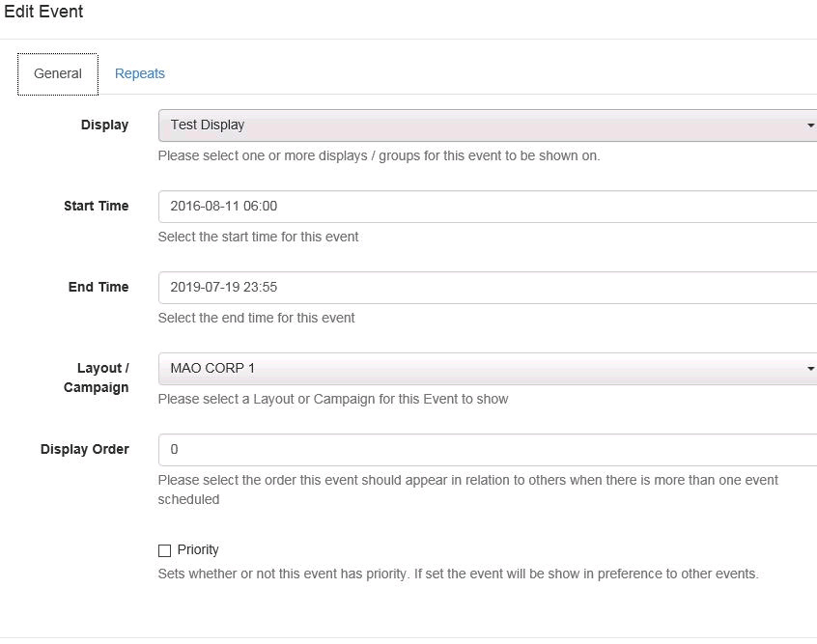Screen dimensions: 817x644
Task: Click the 'Select the start time' help text
Action: pos(259,238)
